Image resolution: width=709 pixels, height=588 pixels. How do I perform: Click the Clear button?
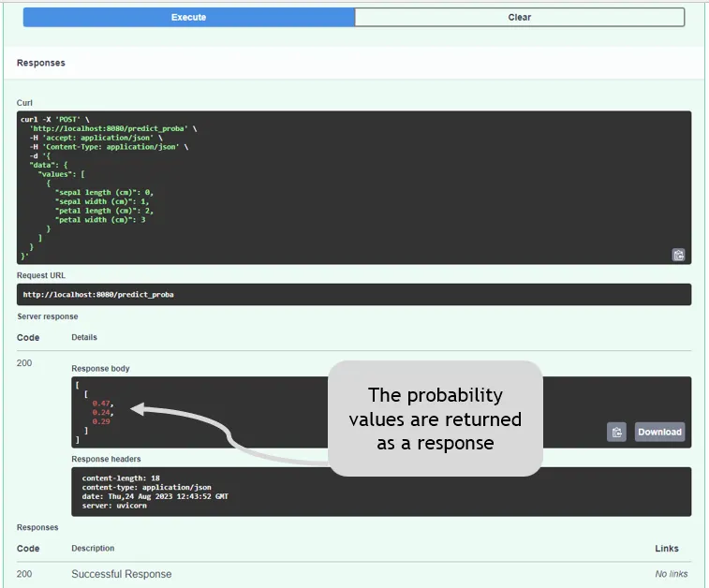tap(519, 17)
